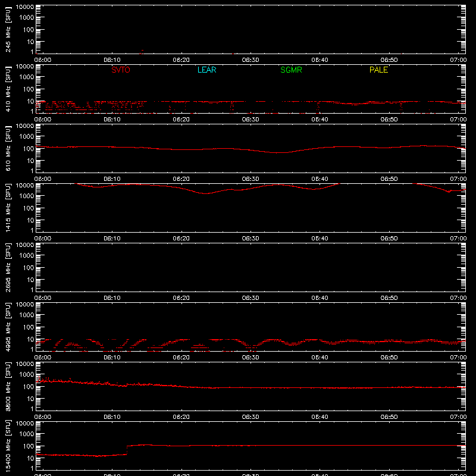
Task: Click the 100 tick label on 1415 MHz plot
Action: 29,208
